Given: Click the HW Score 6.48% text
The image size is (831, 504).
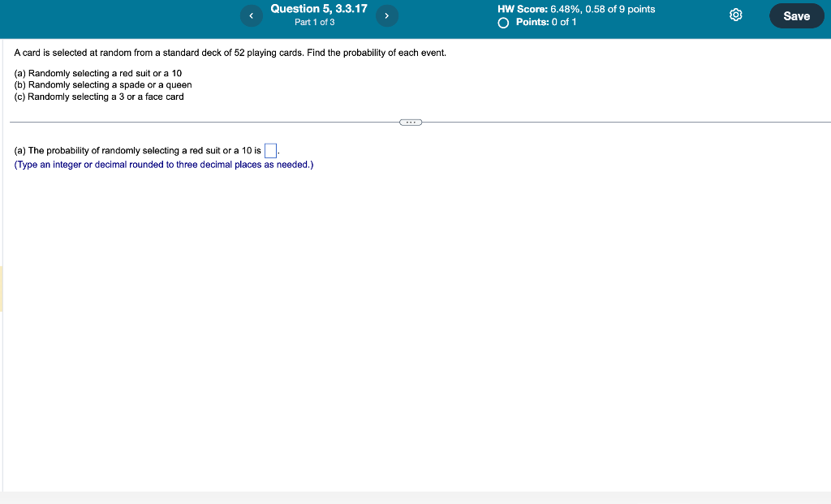Looking at the screenshot, I should pyautogui.click(x=576, y=9).
